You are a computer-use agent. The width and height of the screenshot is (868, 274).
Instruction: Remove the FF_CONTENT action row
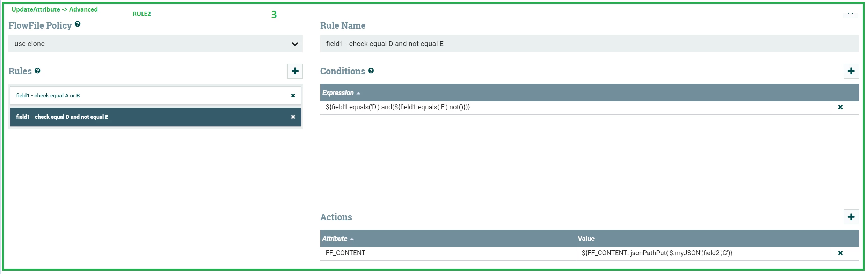point(840,253)
